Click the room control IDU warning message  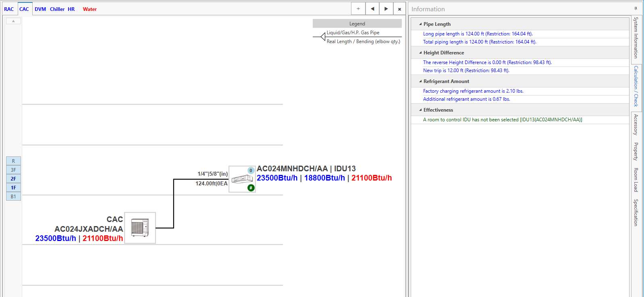click(502, 120)
